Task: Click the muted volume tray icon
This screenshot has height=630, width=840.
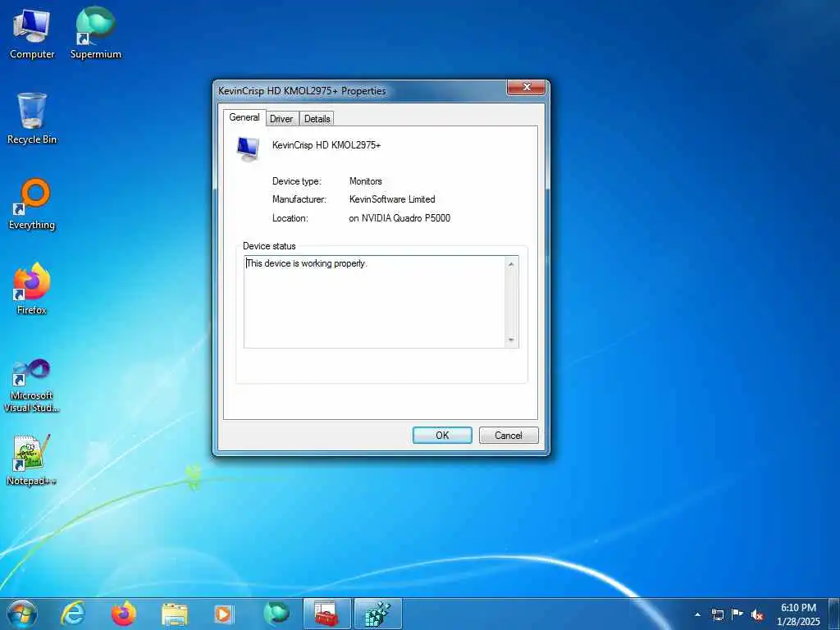Action: [x=757, y=614]
